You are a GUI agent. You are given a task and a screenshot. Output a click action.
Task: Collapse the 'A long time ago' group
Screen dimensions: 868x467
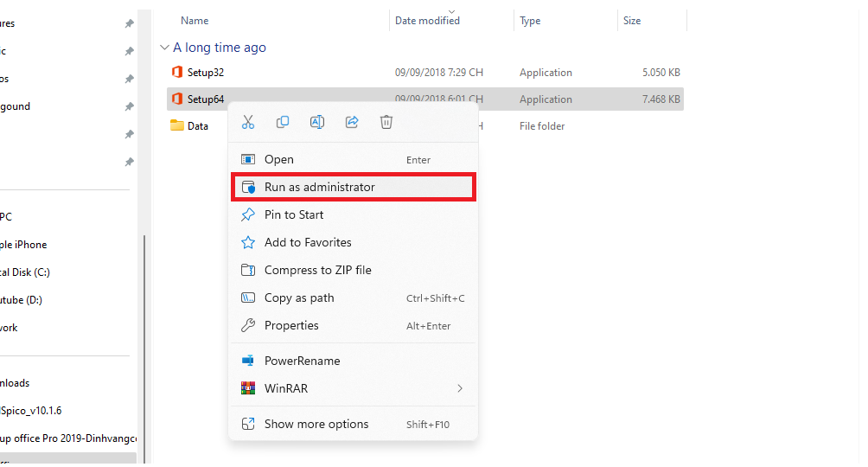pyautogui.click(x=164, y=48)
